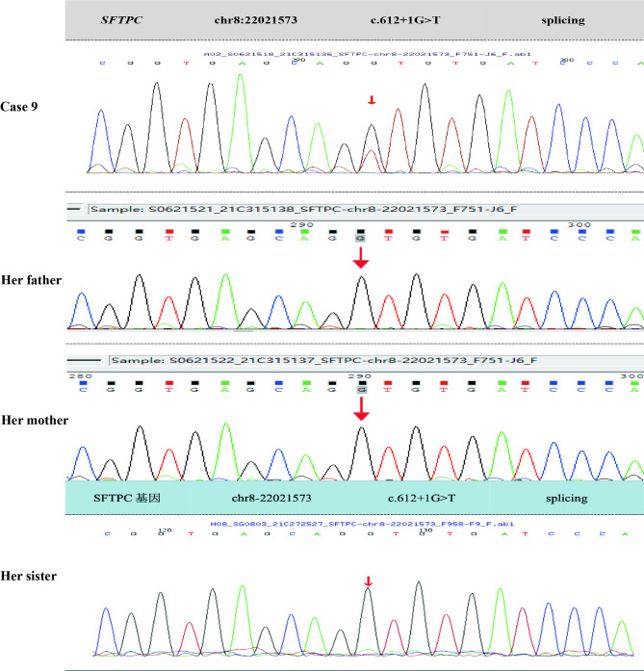Click the small red arrow in sister's trace
The image size is (644, 671).
point(367,579)
